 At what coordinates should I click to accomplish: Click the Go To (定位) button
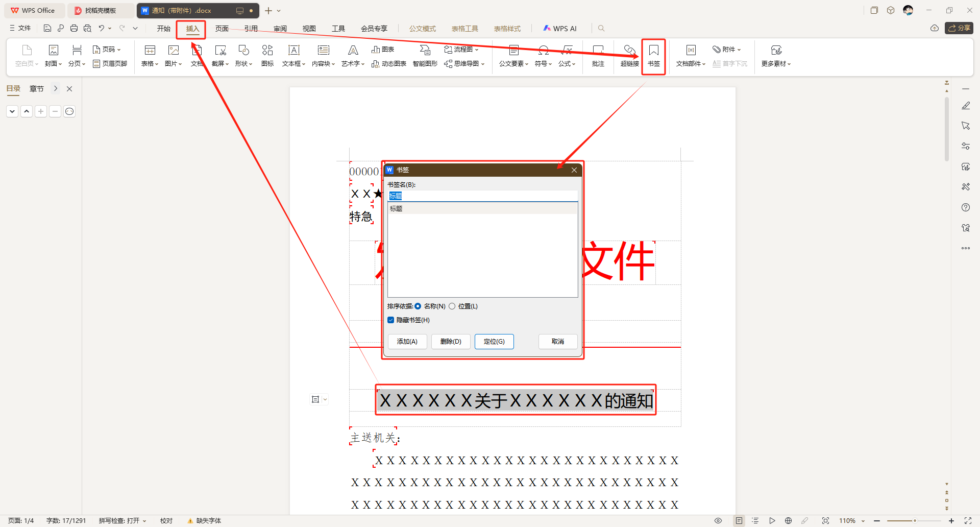pyautogui.click(x=494, y=342)
